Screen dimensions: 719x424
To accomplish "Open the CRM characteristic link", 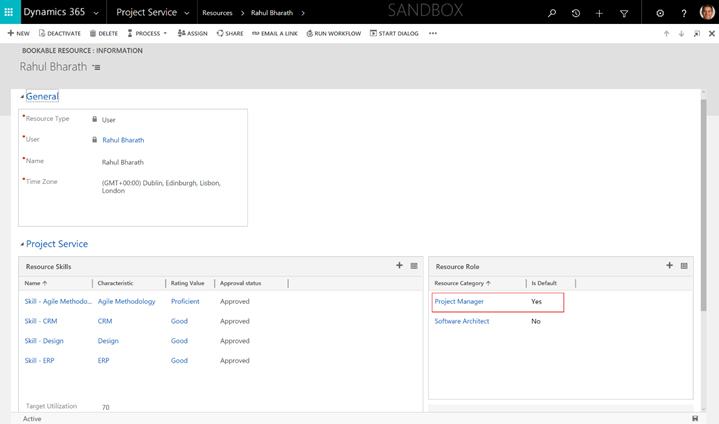I will tap(105, 321).
